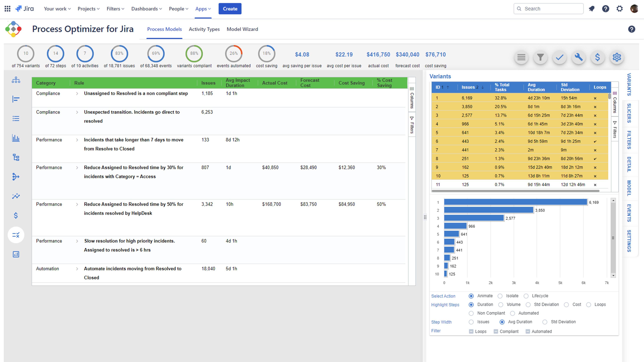Expand the 'Unassigned to Resolved' compliance rule
644x362 pixels.
77,94
